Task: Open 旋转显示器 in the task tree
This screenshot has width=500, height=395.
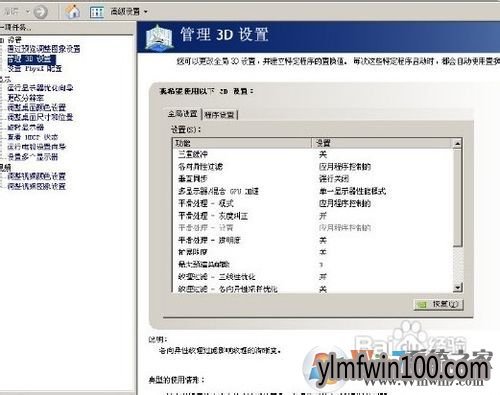Action: [25, 127]
